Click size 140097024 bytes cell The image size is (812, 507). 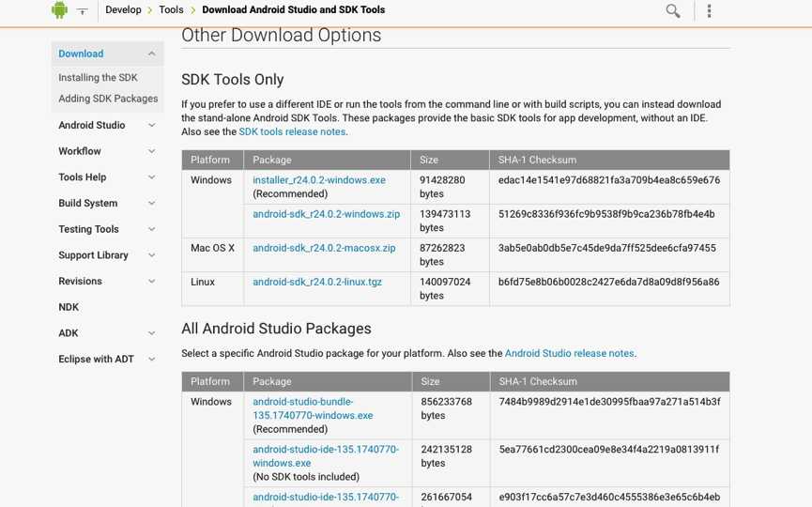point(450,289)
